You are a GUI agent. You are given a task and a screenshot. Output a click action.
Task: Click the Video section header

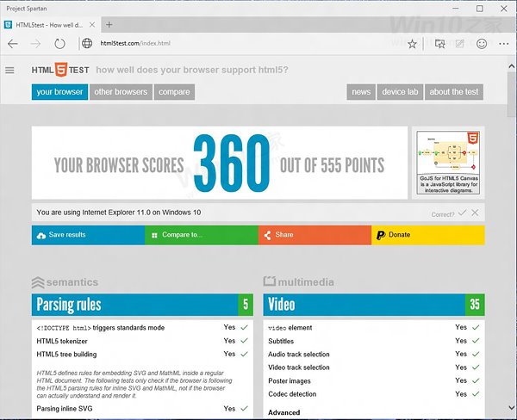pos(374,305)
